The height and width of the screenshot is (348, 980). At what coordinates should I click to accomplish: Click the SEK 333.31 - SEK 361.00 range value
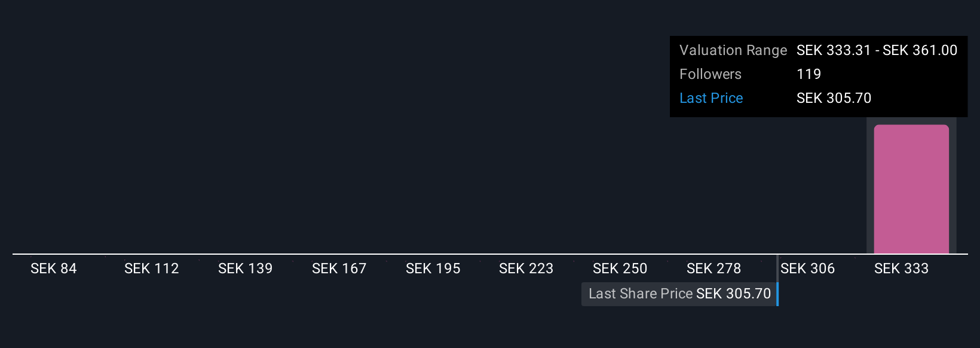point(877,50)
